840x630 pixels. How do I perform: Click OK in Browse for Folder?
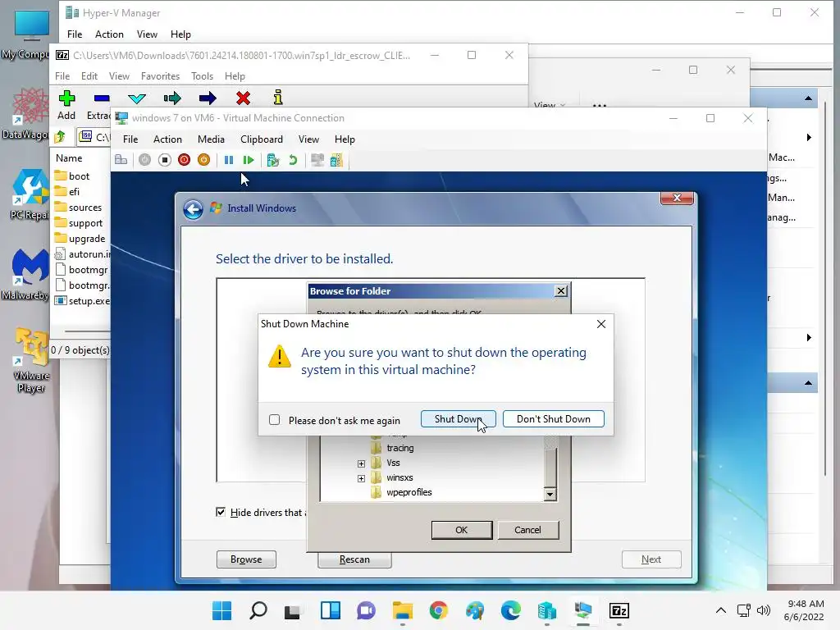[x=461, y=530]
